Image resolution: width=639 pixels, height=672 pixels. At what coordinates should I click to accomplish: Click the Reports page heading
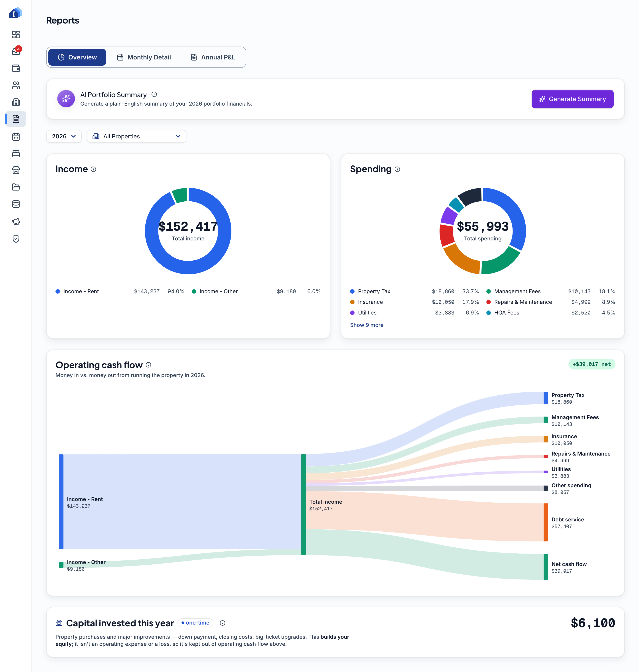point(63,20)
